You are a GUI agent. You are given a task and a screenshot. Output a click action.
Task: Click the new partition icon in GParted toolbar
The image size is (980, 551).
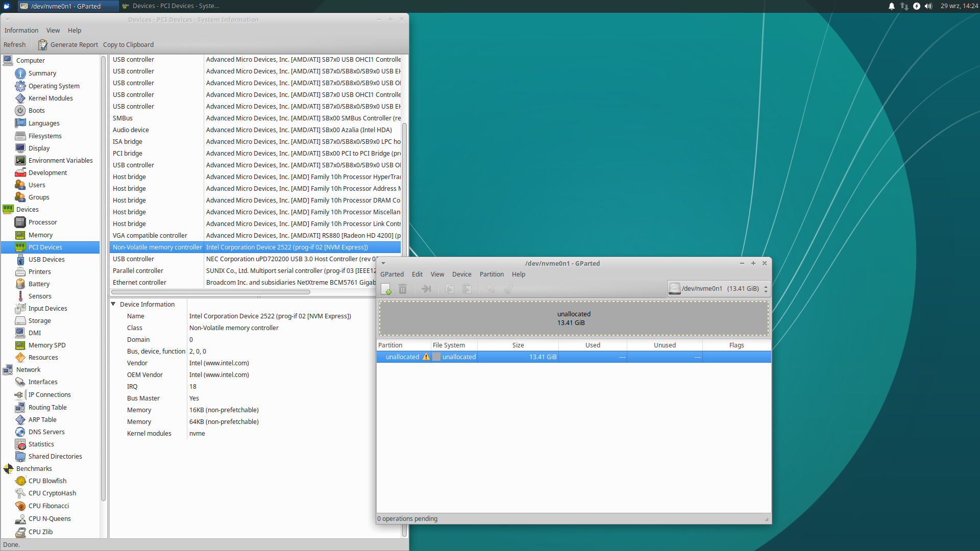click(x=386, y=289)
